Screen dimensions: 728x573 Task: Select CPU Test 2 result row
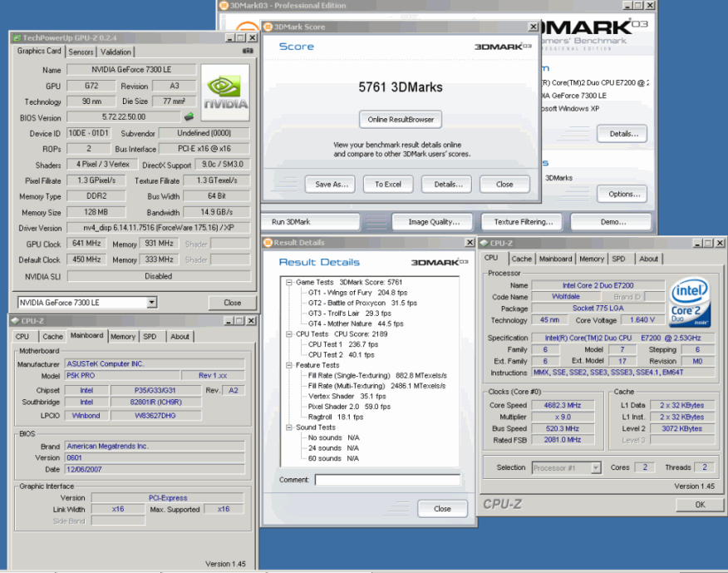pos(342,355)
